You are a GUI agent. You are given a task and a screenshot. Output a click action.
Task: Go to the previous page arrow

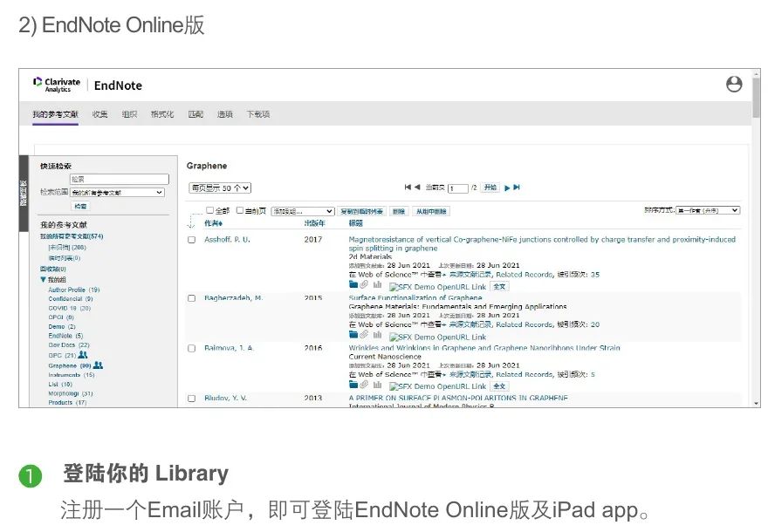tap(417, 187)
